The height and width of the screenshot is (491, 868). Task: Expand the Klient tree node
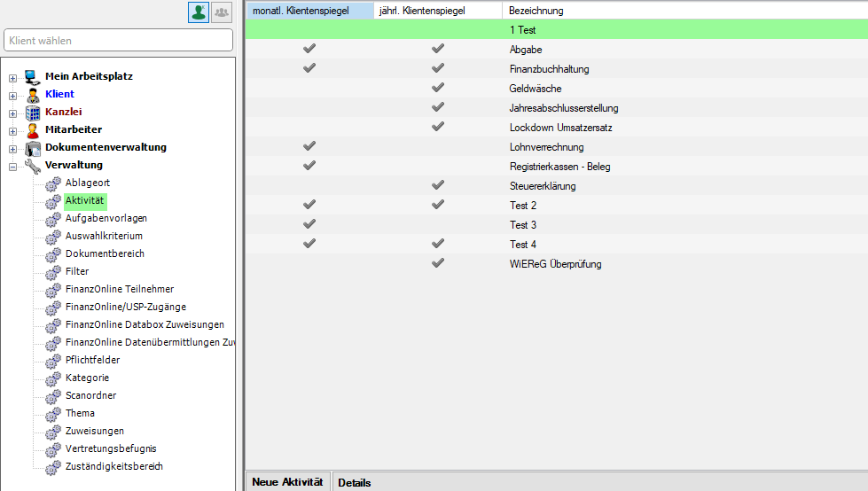click(13, 95)
